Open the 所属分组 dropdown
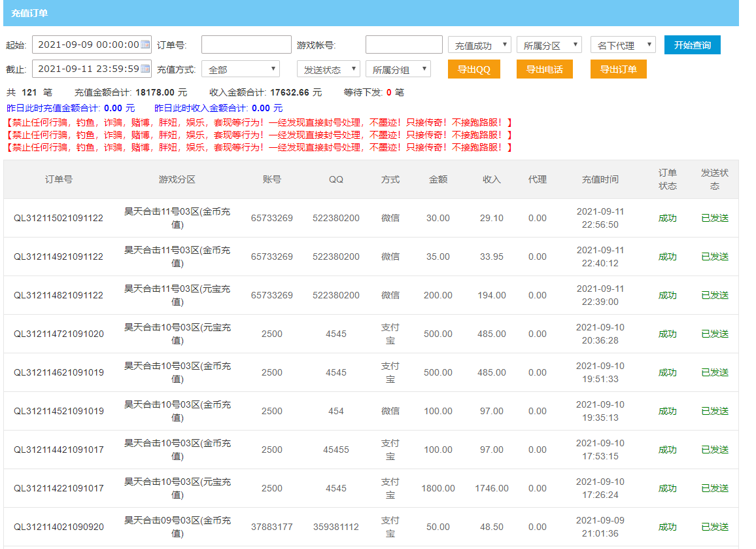This screenshot has height=549, width=756. 398,69
